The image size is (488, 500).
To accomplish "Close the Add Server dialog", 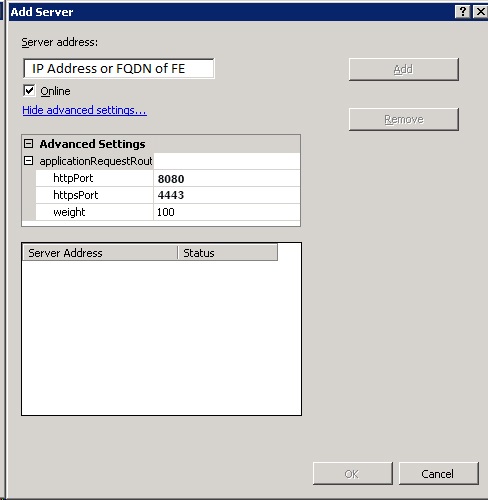I will pos(480,12).
